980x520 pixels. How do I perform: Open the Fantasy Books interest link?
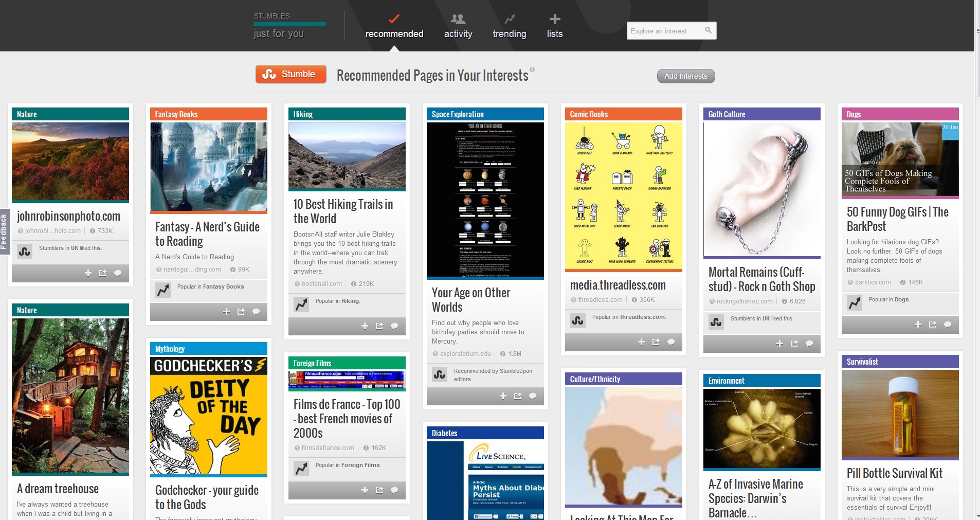click(x=224, y=286)
